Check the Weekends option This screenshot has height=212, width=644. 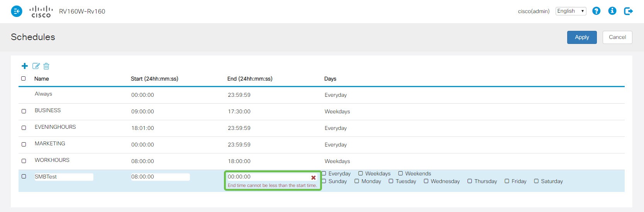[x=401, y=173]
